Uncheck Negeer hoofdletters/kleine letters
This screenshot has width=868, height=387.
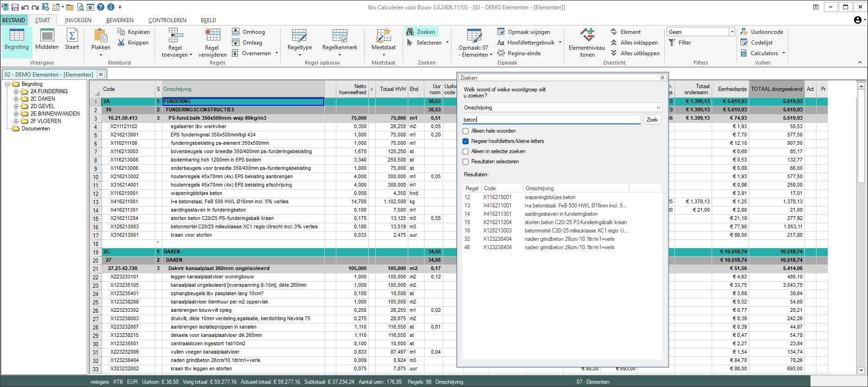(466, 141)
